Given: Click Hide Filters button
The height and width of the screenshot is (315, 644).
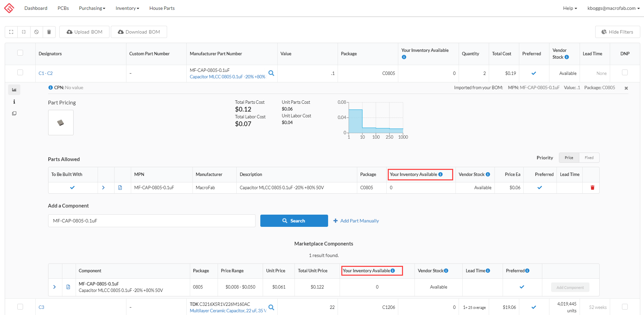Looking at the screenshot, I should click(x=618, y=32).
